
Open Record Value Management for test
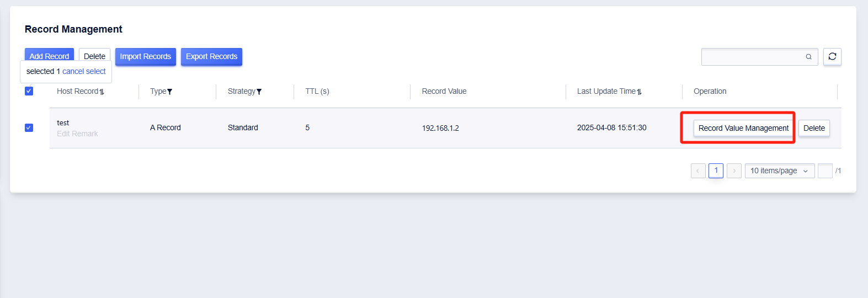tap(743, 128)
